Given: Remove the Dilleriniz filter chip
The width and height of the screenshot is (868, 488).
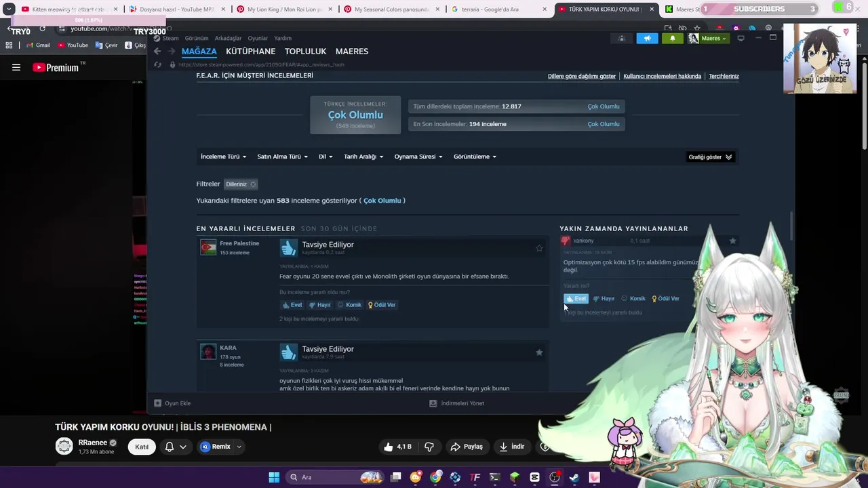Looking at the screenshot, I should pos(253,184).
